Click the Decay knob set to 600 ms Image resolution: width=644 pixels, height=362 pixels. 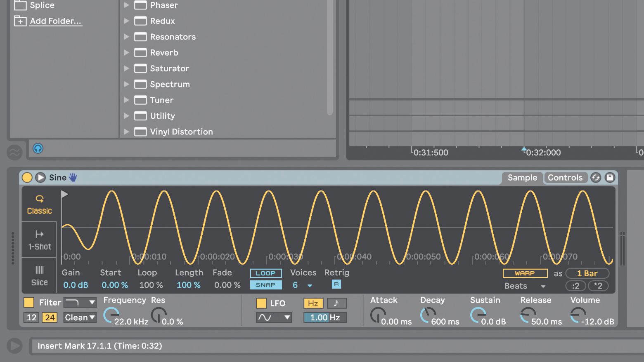pos(427,315)
